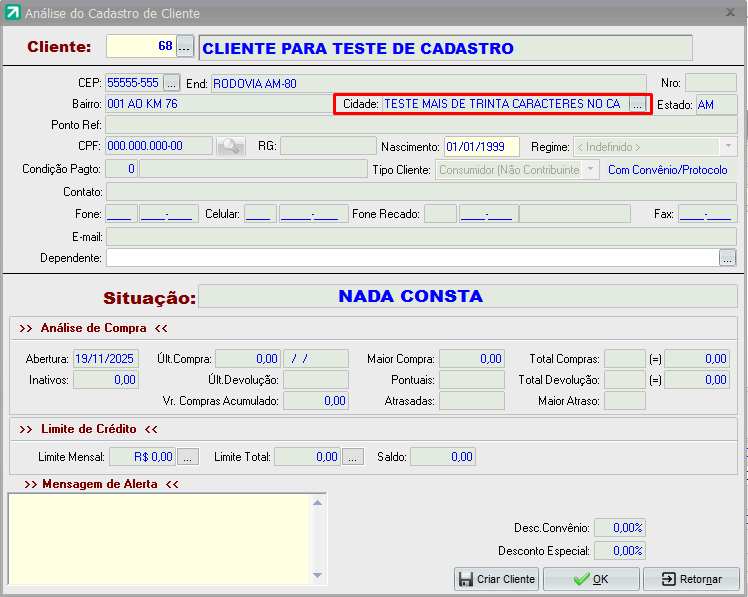Click the application icon in title bar
Viewport: 748px width, 597px height.
click(12, 13)
